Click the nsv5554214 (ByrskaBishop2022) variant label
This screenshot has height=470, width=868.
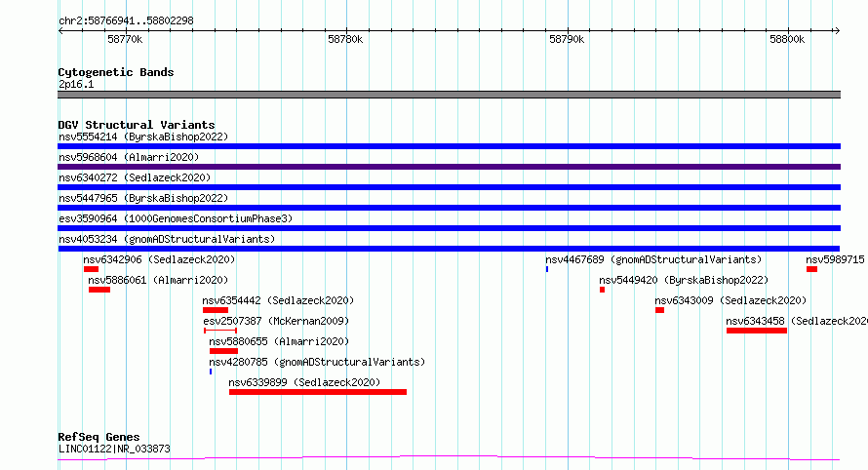pyautogui.click(x=143, y=137)
